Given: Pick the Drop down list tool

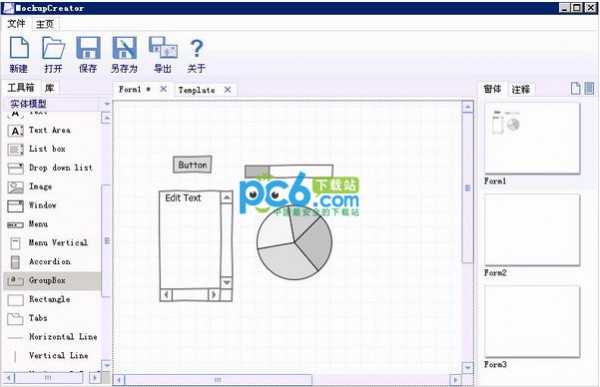Looking at the screenshot, I should pyautogui.click(x=52, y=168).
